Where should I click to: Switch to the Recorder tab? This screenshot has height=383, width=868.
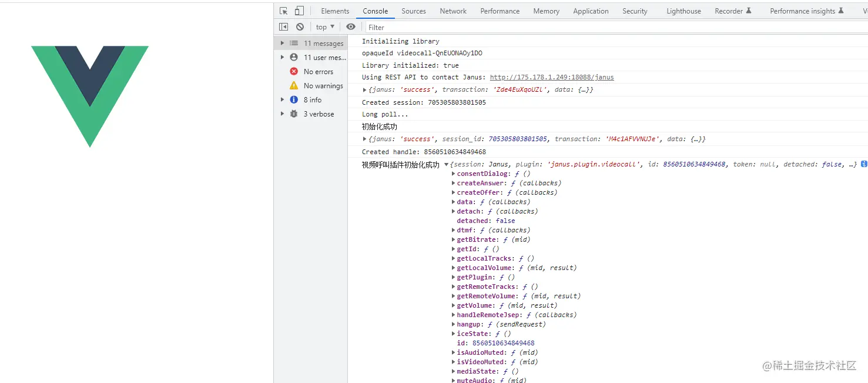tap(733, 11)
